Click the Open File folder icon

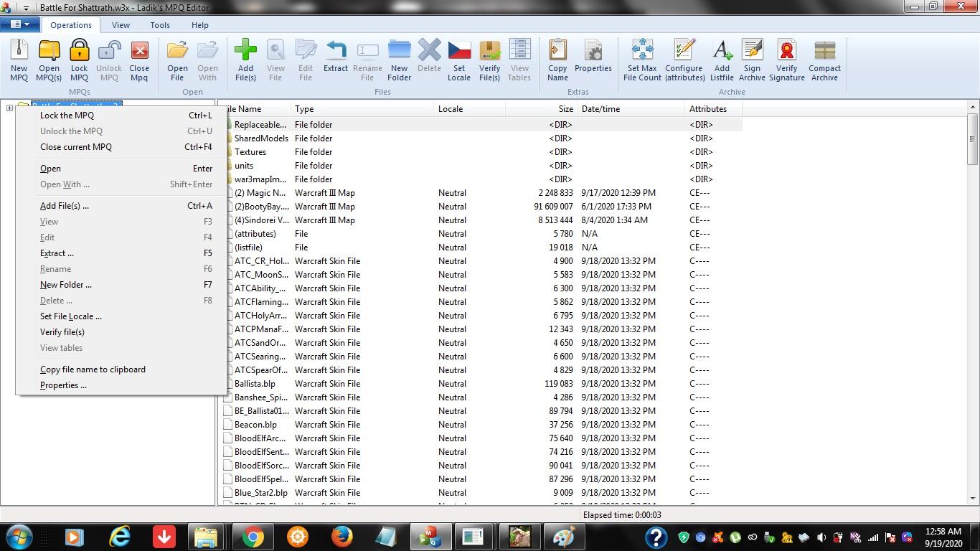177,60
